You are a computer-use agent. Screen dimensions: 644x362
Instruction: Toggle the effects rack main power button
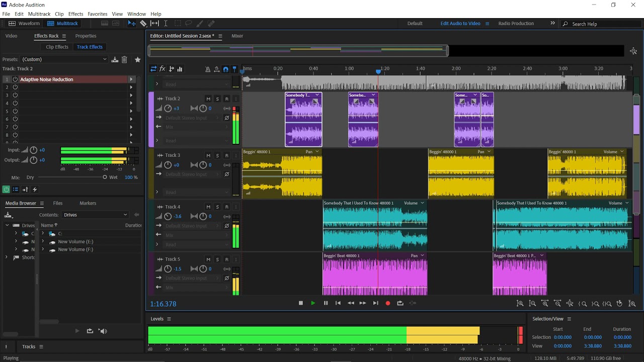pyautogui.click(x=6, y=190)
